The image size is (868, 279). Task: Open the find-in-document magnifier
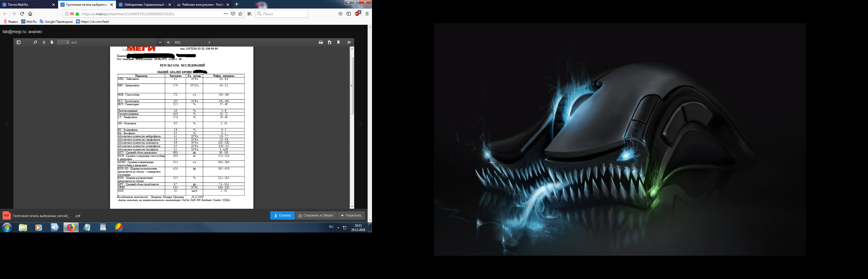pyautogui.click(x=35, y=42)
